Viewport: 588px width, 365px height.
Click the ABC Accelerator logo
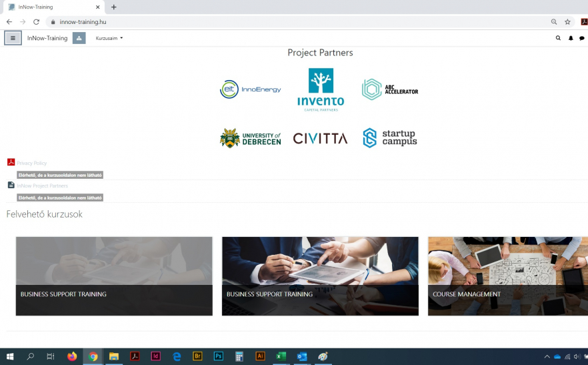(x=390, y=89)
